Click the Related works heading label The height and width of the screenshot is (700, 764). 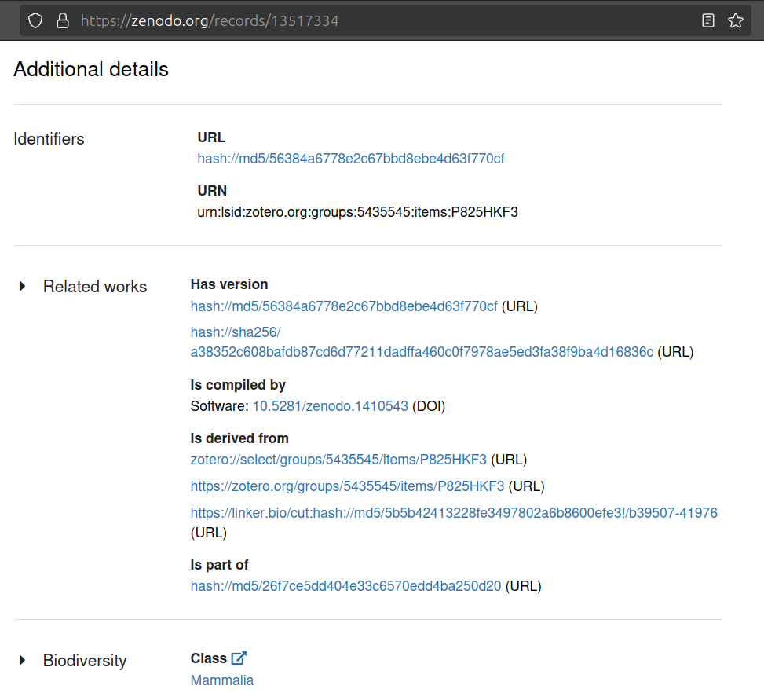tap(95, 286)
